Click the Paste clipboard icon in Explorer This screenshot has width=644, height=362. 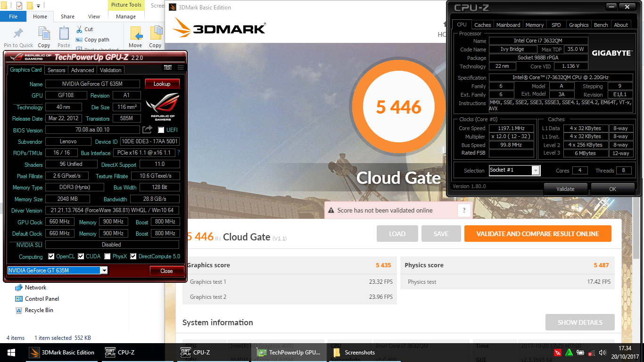64,33
